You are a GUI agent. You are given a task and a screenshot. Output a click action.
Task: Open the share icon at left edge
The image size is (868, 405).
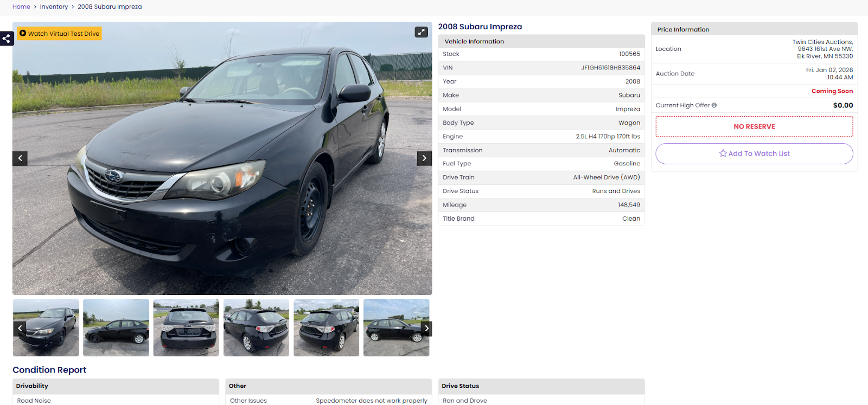[7, 38]
